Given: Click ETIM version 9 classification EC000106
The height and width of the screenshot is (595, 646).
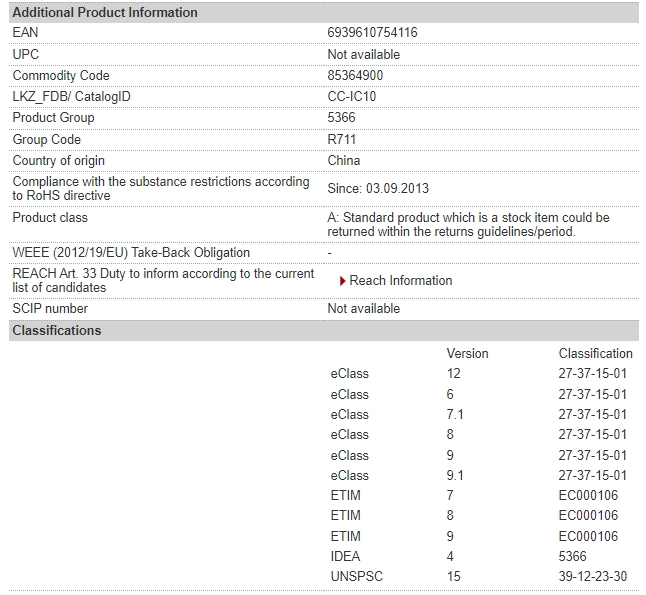Looking at the screenshot, I should [588, 536].
